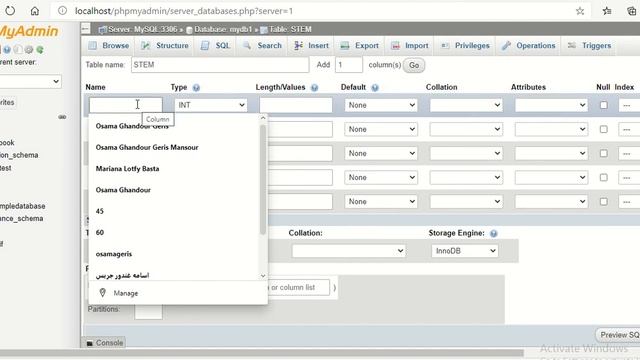Click the autofill list scrollbar thumb
Viewport: 640px width, 360px height.
point(263,180)
